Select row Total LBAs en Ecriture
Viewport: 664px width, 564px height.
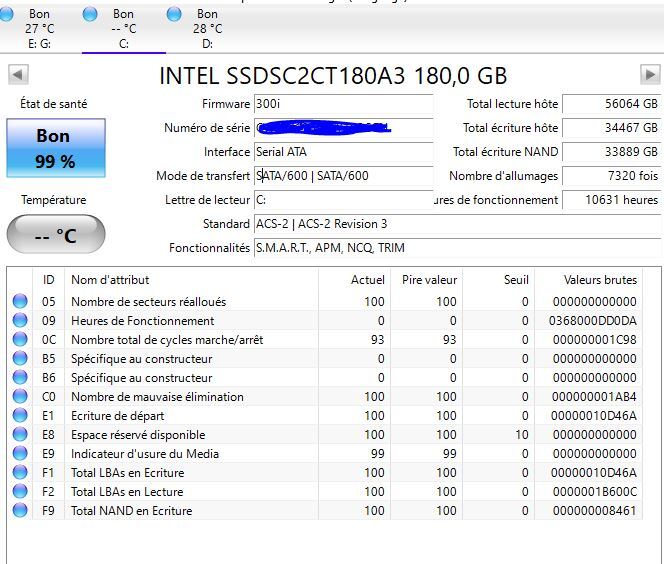click(x=325, y=473)
